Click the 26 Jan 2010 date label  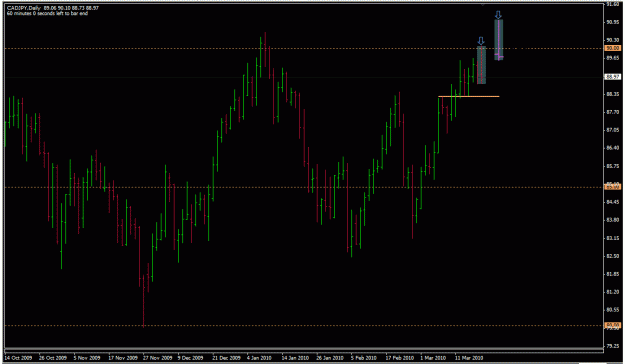pos(330,358)
